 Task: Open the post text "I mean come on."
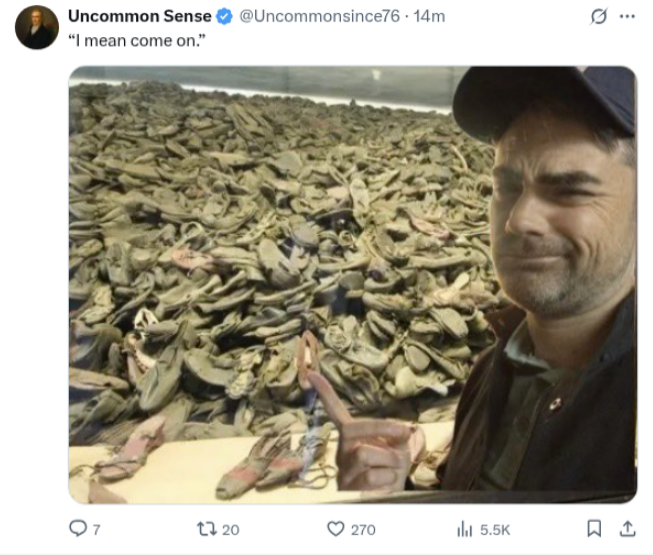coord(137,41)
